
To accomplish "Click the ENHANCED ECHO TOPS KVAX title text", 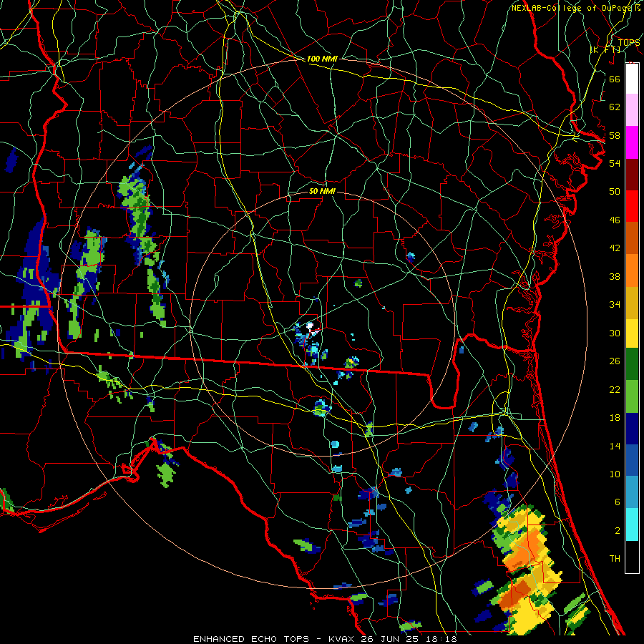I will [x=325, y=639].
